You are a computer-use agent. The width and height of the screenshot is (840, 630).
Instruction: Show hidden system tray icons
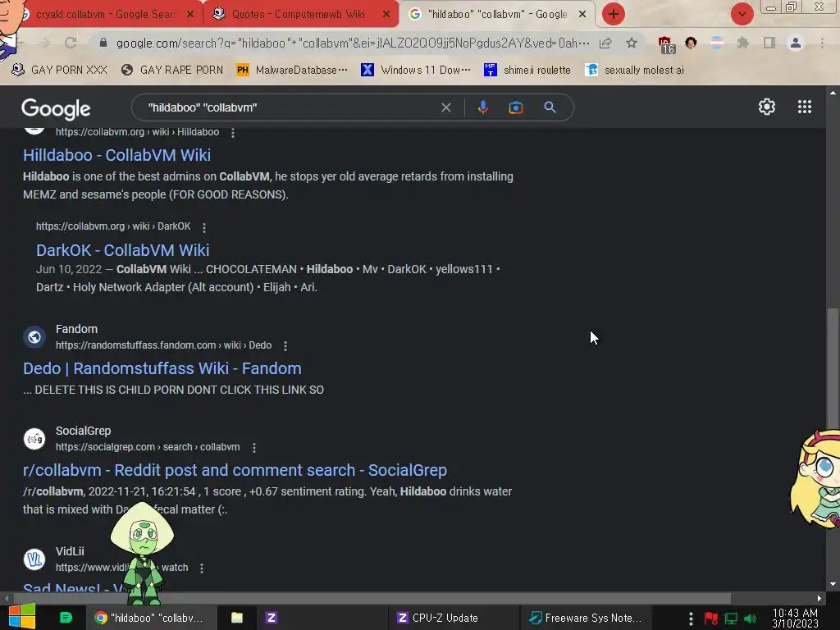click(x=691, y=619)
